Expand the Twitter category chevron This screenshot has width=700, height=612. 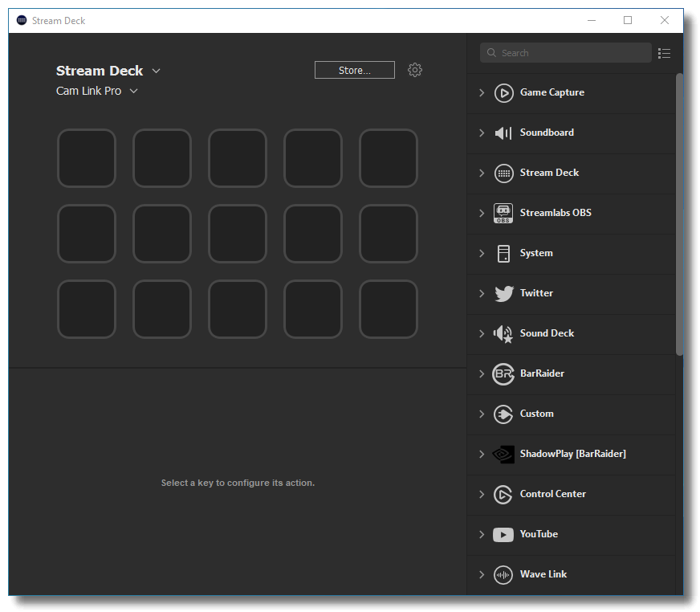point(482,293)
